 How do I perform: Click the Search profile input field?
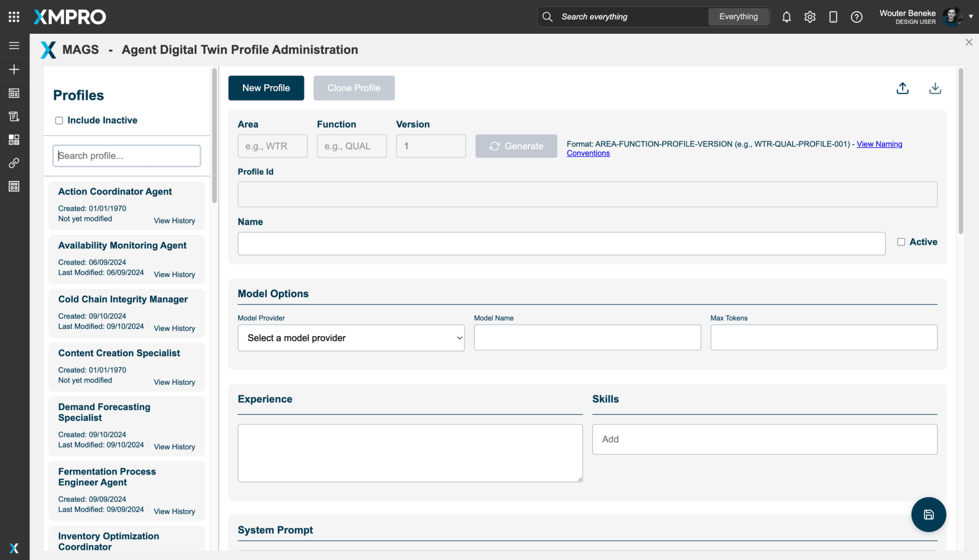point(126,156)
